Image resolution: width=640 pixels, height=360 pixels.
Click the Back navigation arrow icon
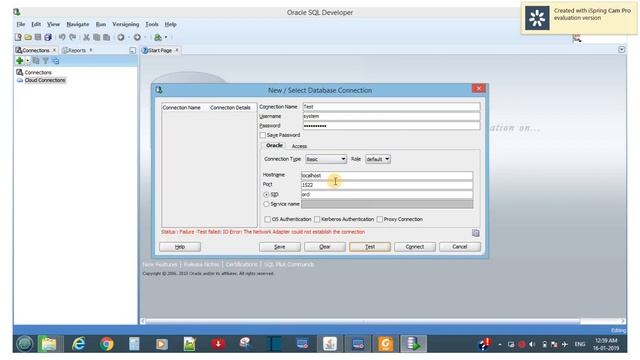click(121, 37)
